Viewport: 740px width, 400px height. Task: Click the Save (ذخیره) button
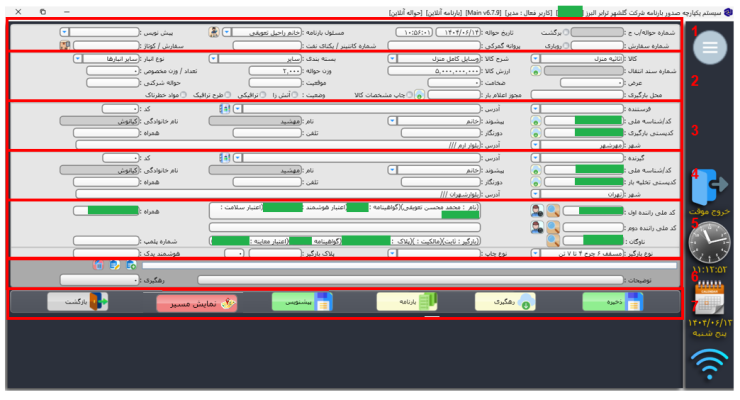(611, 301)
